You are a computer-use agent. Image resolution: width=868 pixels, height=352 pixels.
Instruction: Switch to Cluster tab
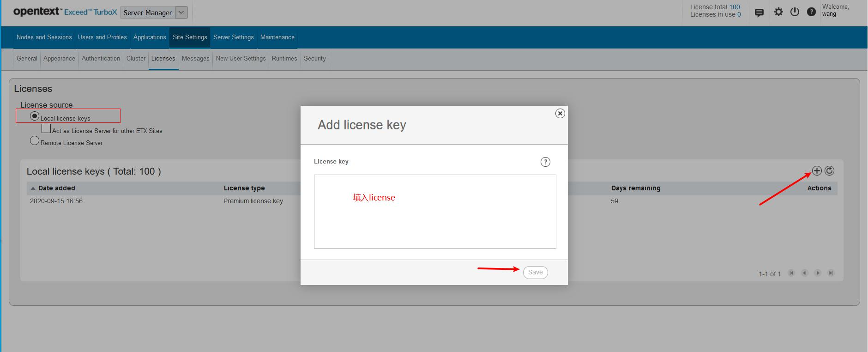[136, 59]
